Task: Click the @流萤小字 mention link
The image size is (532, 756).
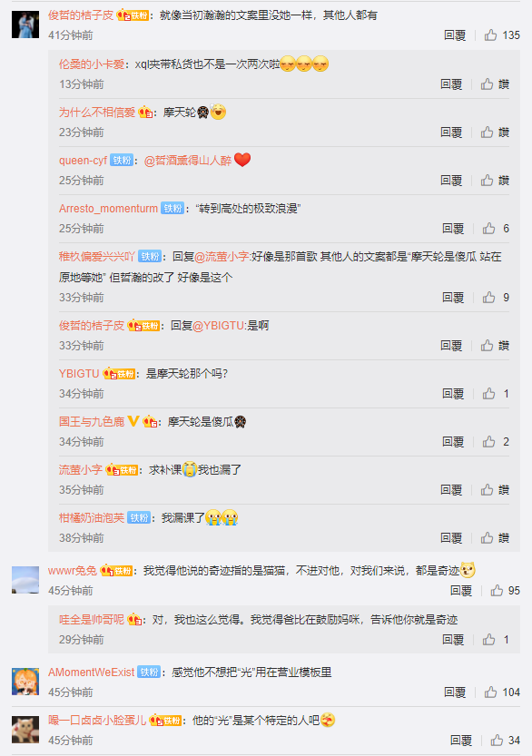Action: click(222, 257)
